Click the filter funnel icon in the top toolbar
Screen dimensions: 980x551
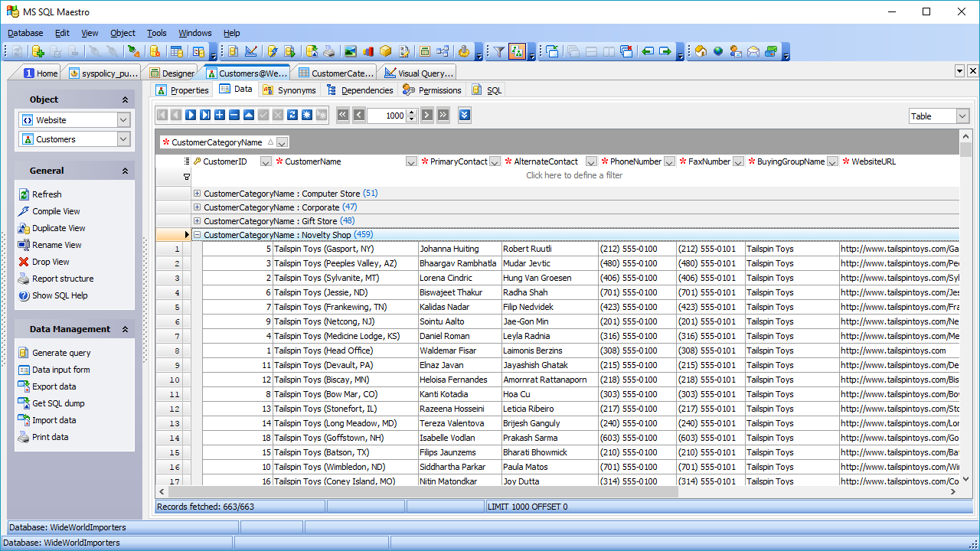click(498, 51)
